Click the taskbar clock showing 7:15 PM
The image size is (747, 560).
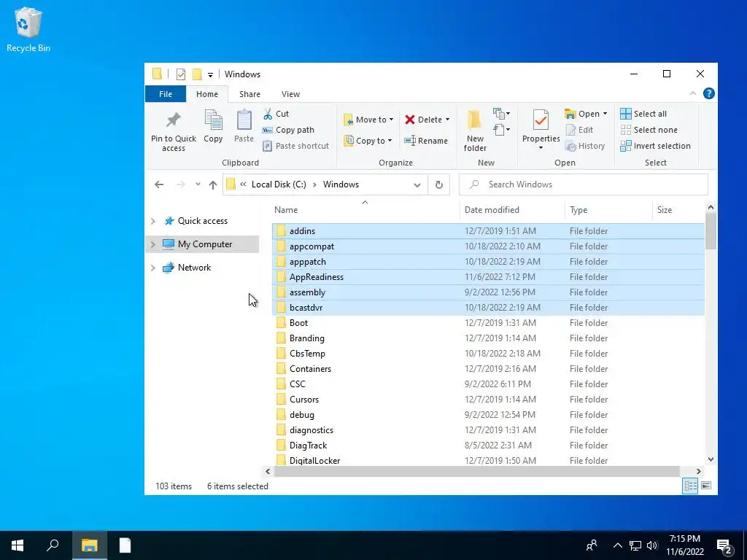[x=684, y=545]
